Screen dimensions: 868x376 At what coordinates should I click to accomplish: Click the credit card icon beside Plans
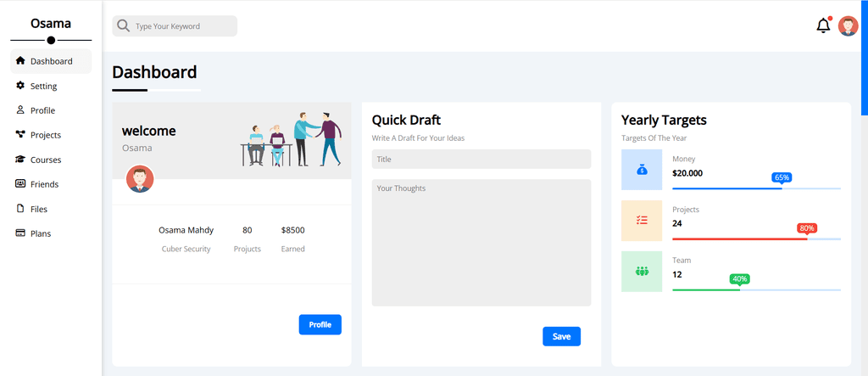click(x=20, y=233)
